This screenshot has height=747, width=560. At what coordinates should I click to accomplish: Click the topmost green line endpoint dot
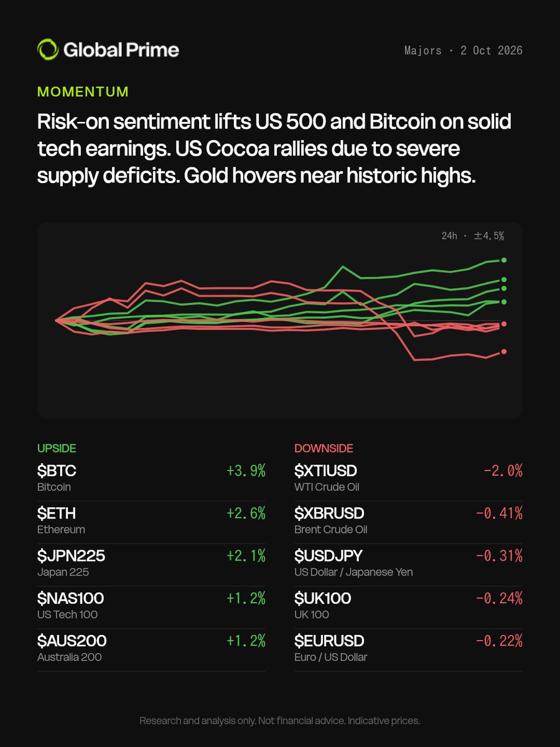pyautogui.click(x=504, y=260)
